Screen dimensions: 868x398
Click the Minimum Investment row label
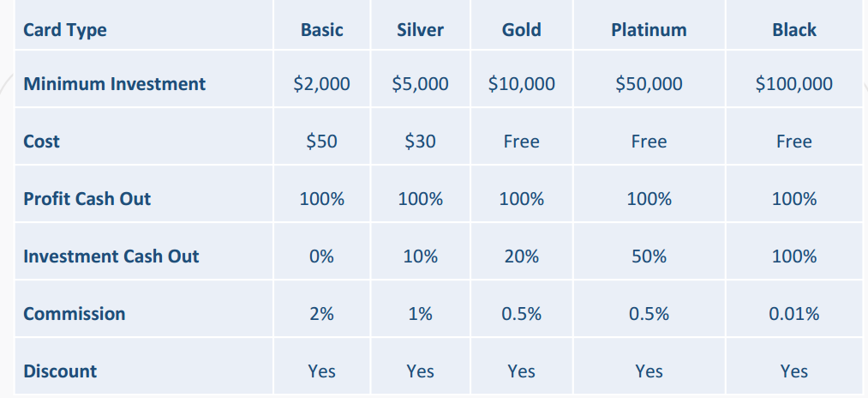[115, 84]
